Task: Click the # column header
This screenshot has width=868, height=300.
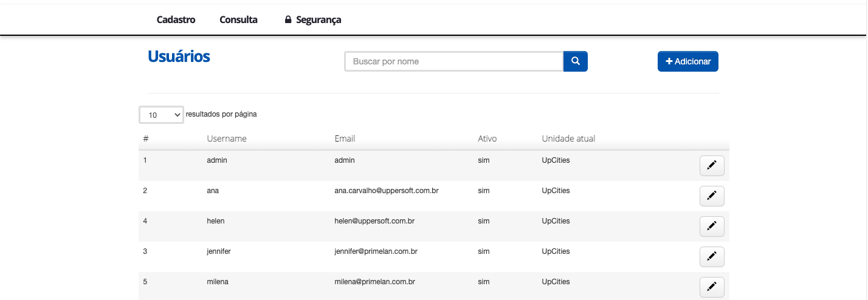Action: point(146,138)
